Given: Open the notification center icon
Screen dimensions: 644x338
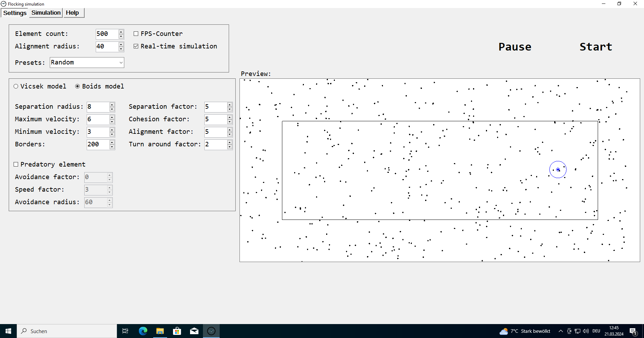Looking at the screenshot, I should point(633,331).
